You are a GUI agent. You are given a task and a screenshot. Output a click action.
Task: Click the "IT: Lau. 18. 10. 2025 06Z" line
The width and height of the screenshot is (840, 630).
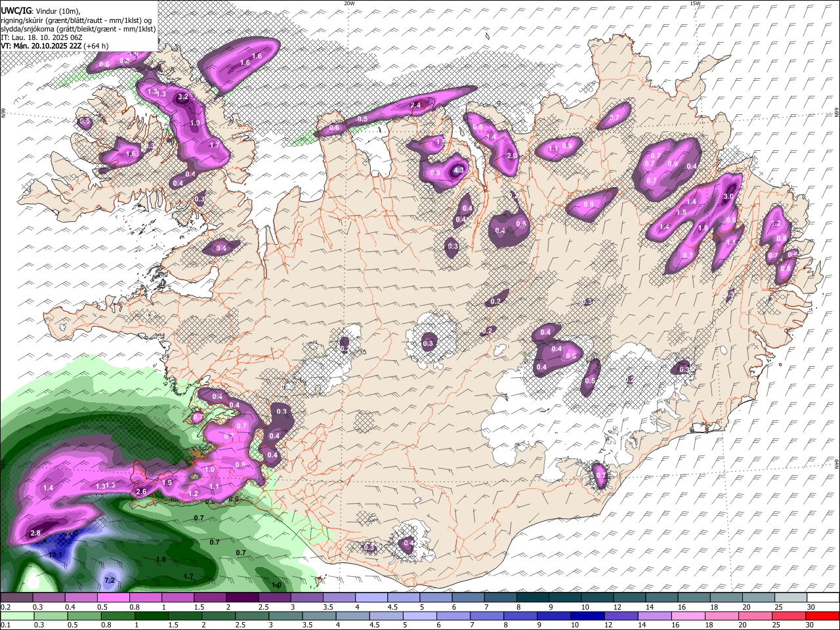[41, 37]
